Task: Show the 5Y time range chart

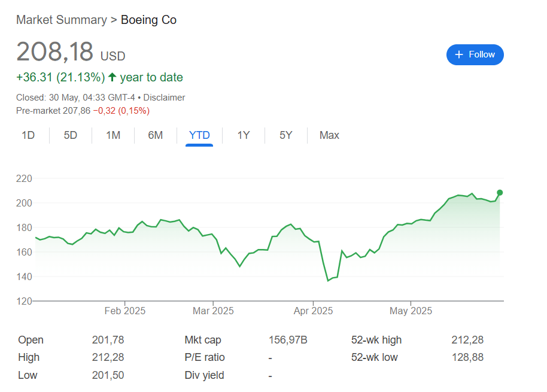Action: point(285,135)
